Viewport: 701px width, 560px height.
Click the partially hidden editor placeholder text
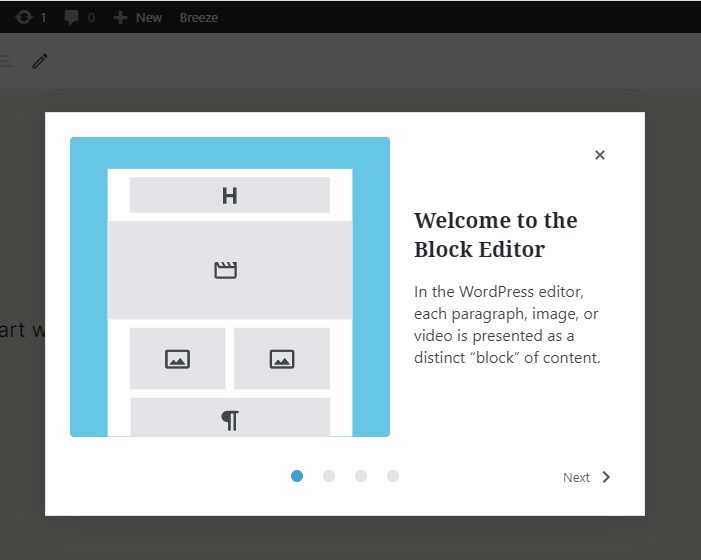coord(22,330)
